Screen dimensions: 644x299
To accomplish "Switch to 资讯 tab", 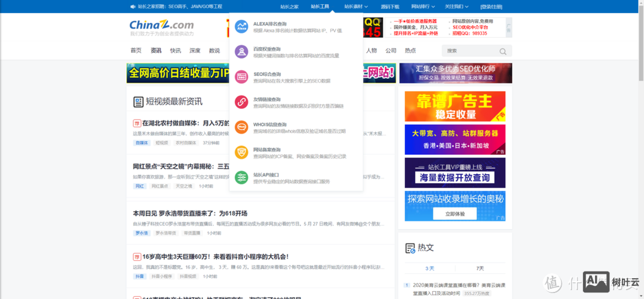I will coord(156,51).
